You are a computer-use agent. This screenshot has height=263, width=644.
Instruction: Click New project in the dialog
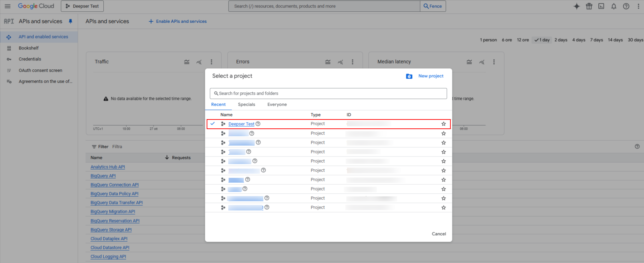tap(425, 76)
